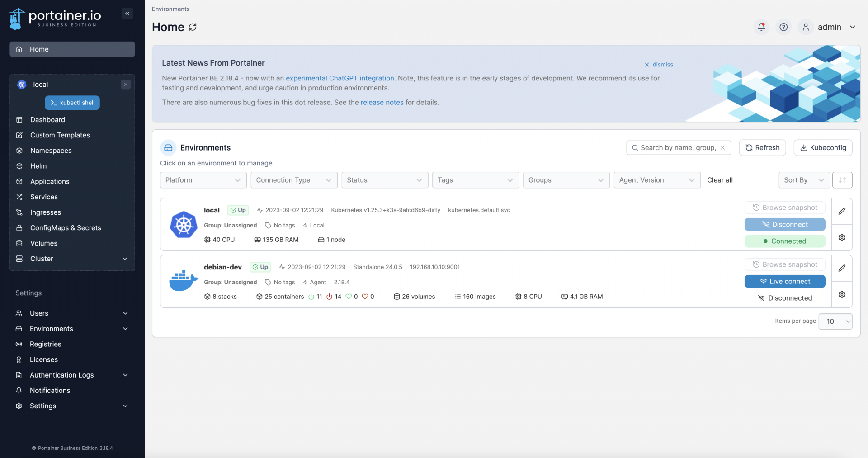Click the stacks icon in debian-dev row

click(207, 297)
